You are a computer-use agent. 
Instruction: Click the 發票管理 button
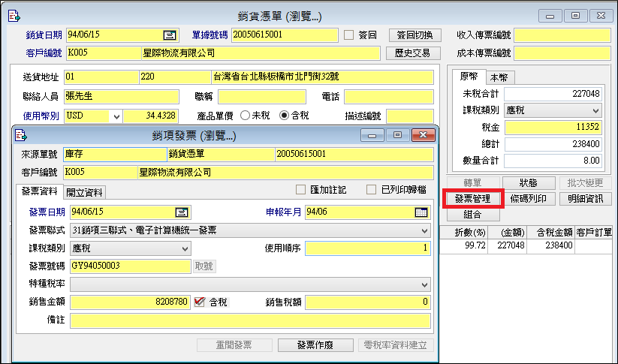(473, 199)
